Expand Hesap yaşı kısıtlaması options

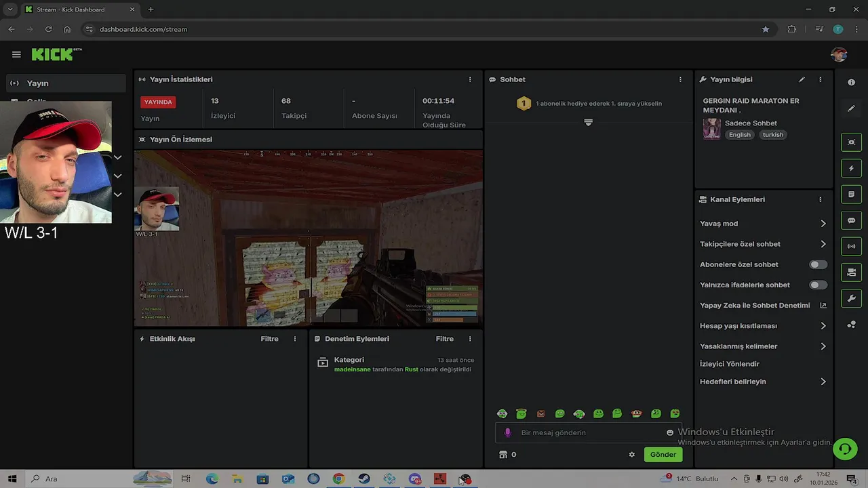[x=763, y=326]
